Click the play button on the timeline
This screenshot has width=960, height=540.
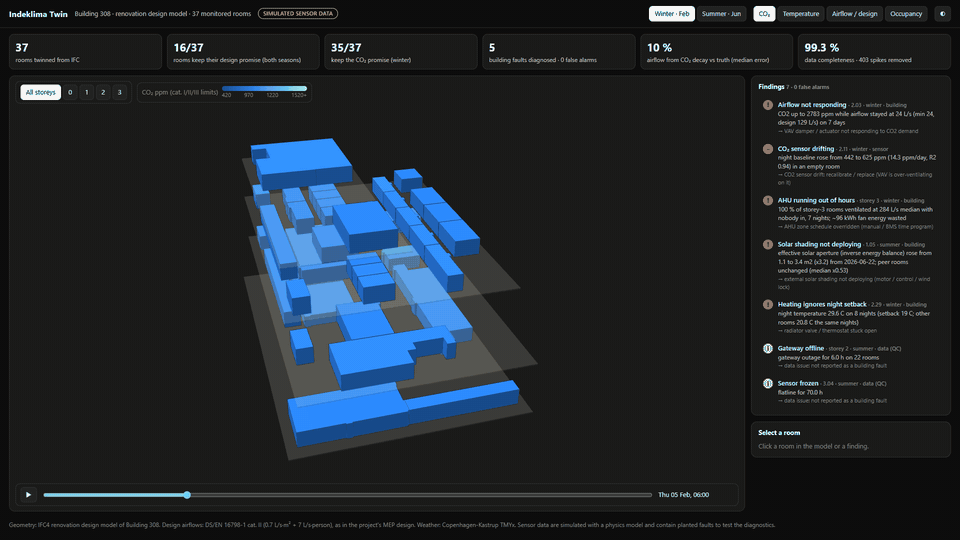28,495
